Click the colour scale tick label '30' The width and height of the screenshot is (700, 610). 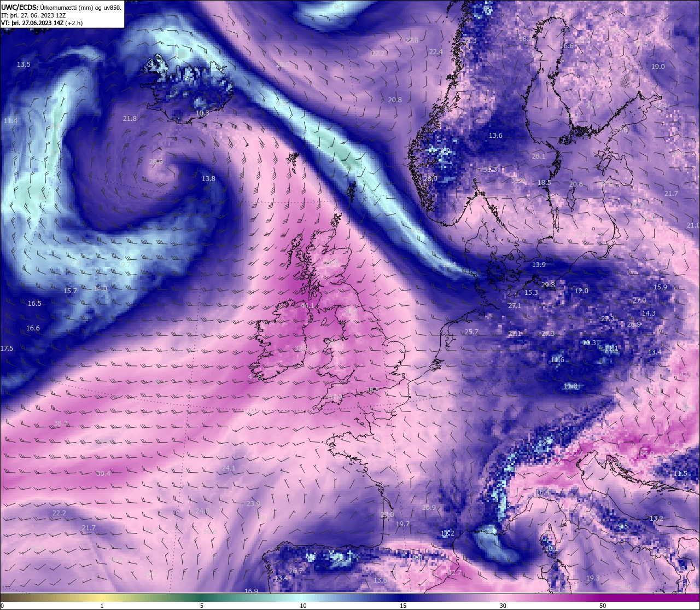click(x=503, y=606)
